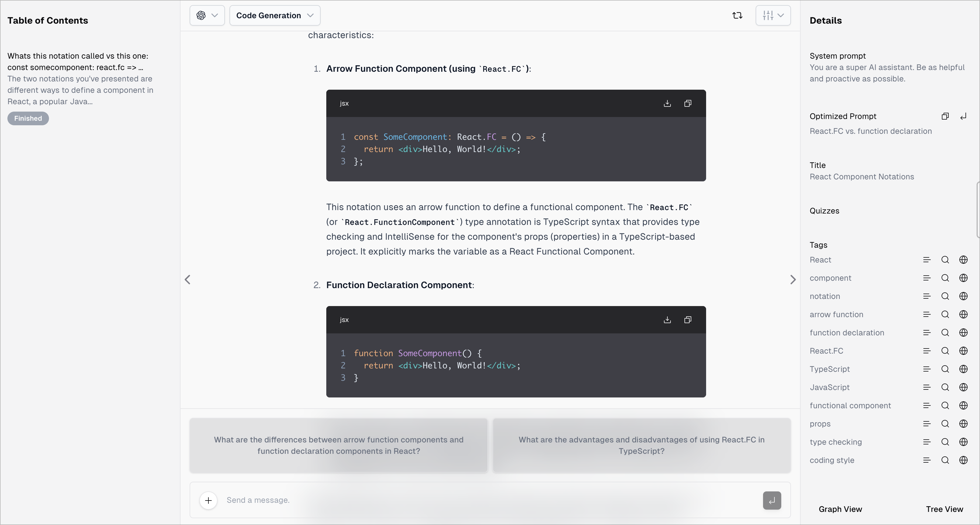The width and height of the screenshot is (980, 525).
Task: Insert the Optimized Prompt via enter icon
Action: pos(963,116)
